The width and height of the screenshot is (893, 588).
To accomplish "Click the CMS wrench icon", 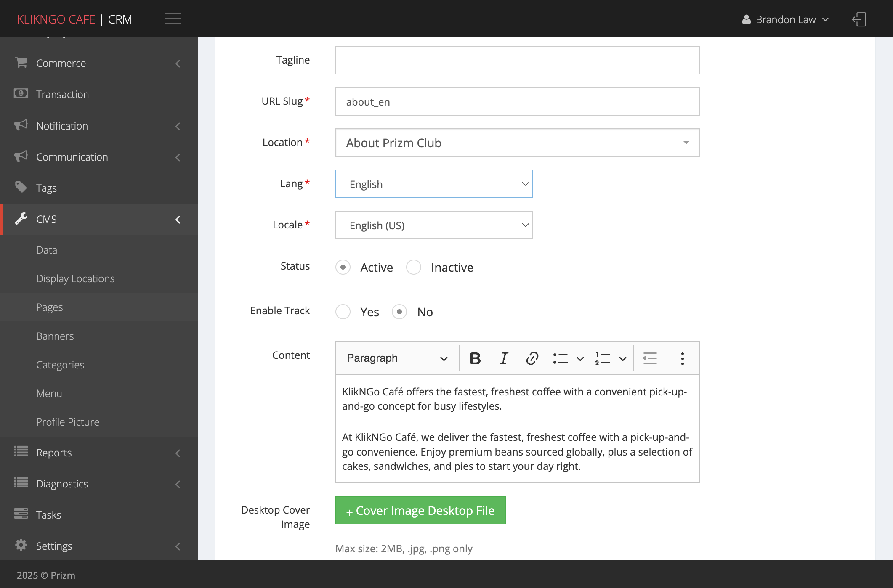I will (21, 219).
